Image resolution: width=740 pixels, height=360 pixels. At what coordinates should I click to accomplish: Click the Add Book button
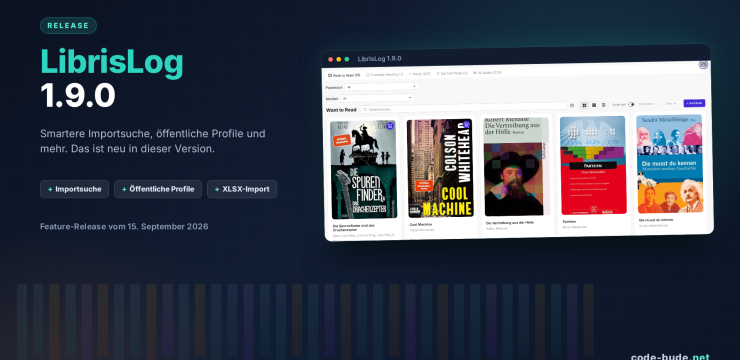click(x=694, y=103)
